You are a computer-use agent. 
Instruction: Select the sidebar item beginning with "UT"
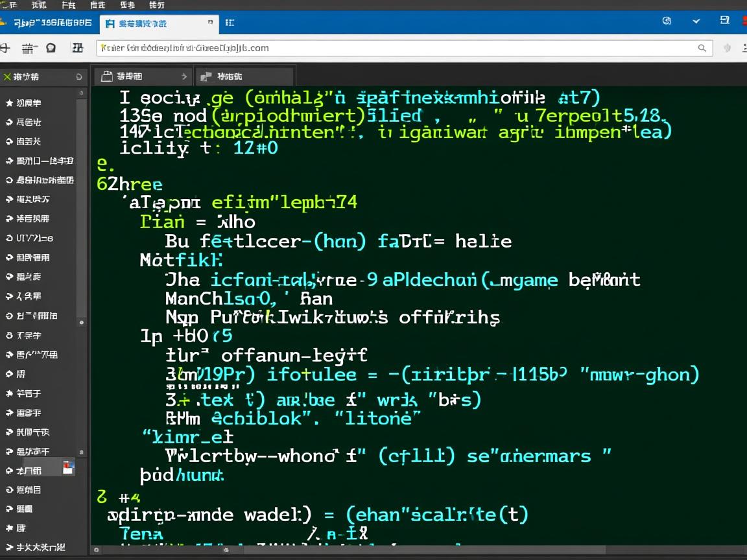[x=30, y=238]
